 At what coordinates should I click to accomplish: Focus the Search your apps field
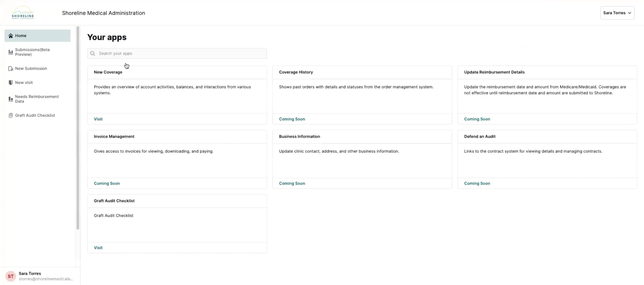(180, 53)
